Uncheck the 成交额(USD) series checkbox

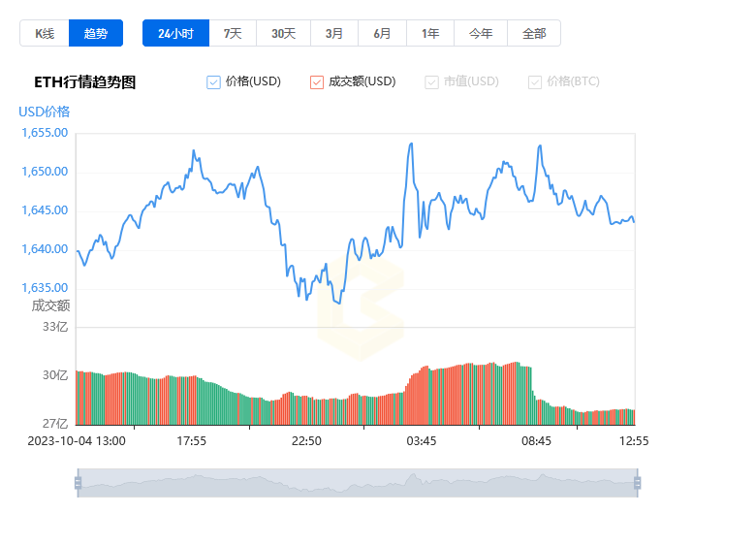coord(317,82)
